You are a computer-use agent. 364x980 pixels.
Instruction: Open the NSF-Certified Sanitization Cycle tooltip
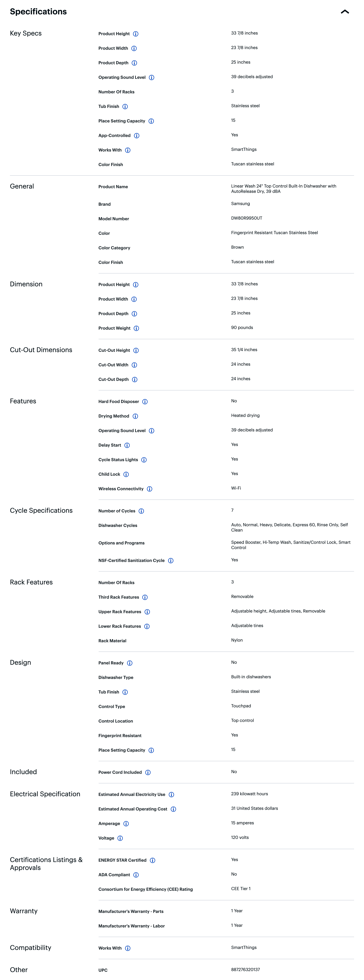click(x=171, y=560)
